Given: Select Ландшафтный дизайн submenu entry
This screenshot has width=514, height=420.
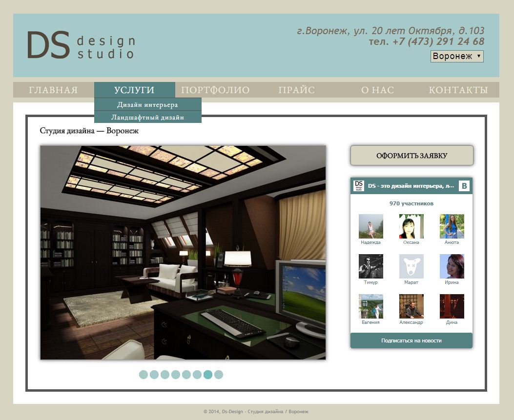Looking at the screenshot, I should tap(147, 117).
